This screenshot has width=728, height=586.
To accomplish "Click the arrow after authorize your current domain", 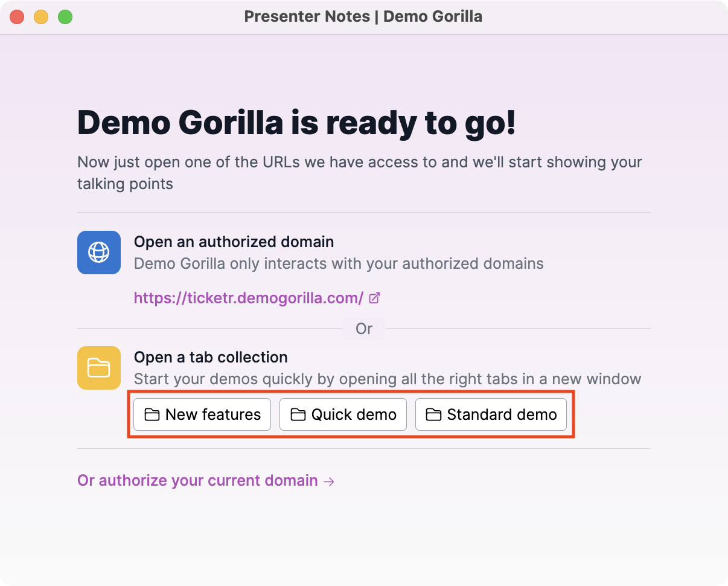I will click(329, 481).
